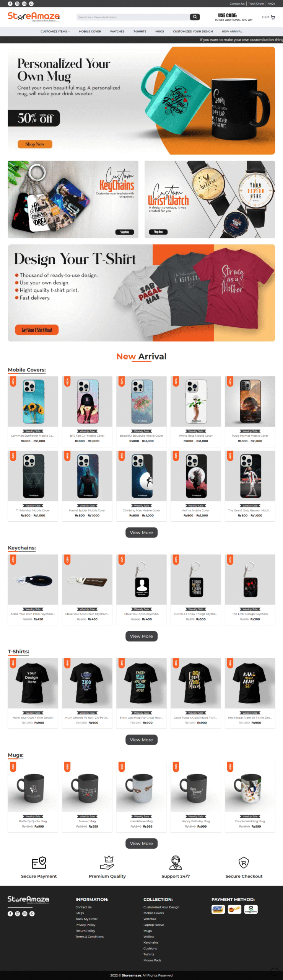Click View More under Keychains
Viewport: 283px width, 980px height.
click(x=141, y=636)
